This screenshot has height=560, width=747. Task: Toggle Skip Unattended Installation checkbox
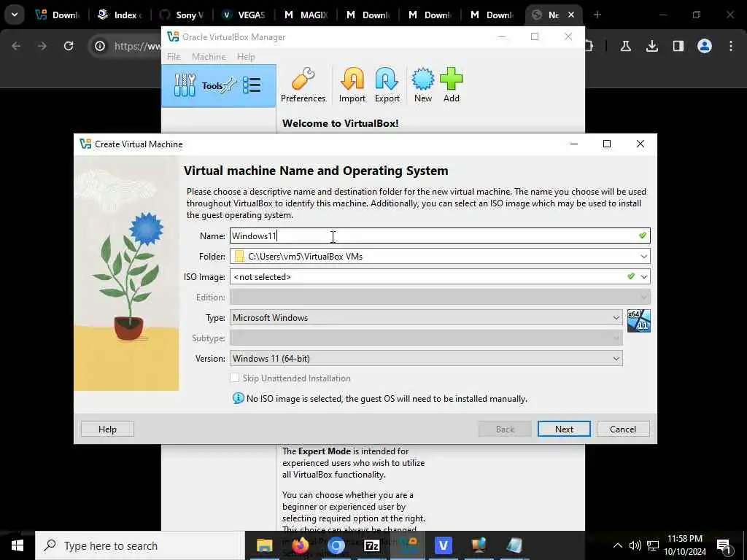pyautogui.click(x=235, y=378)
